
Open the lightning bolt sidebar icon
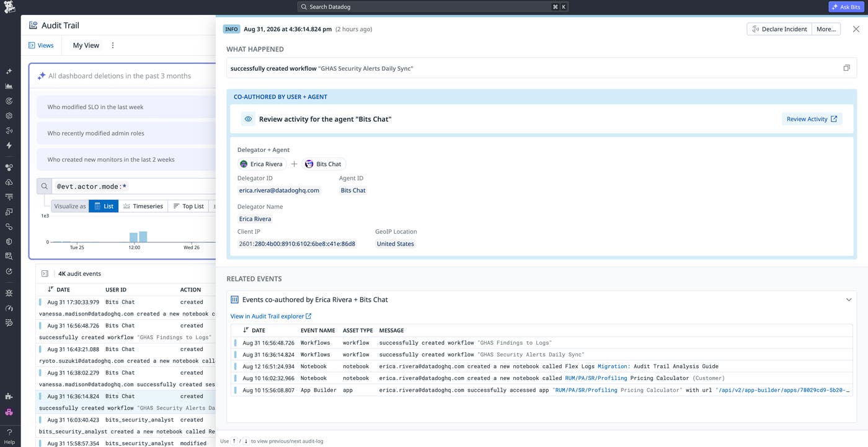[x=9, y=146]
